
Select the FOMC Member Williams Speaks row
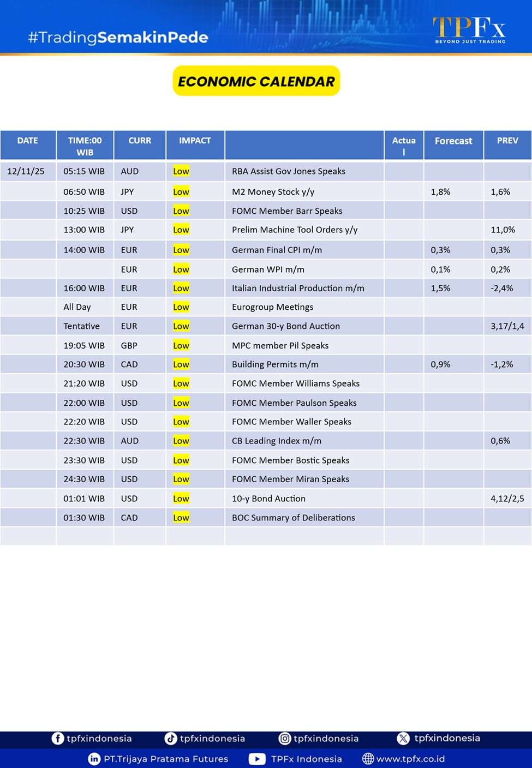295,383
